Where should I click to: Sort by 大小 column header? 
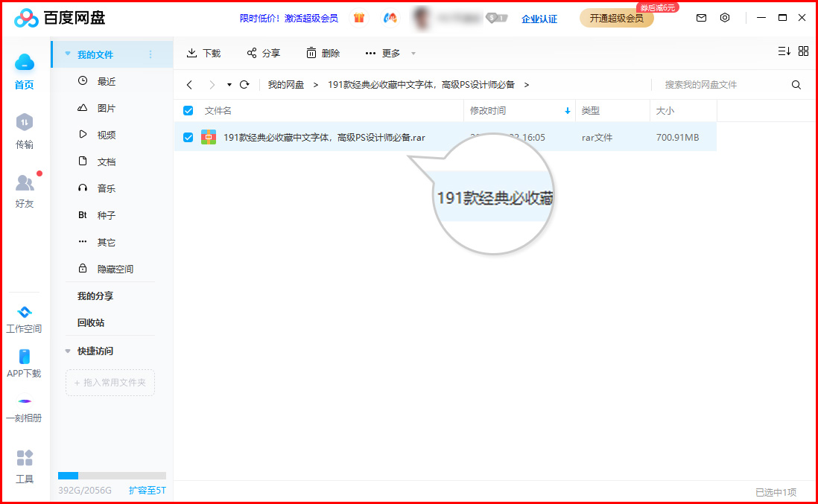(x=665, y=110)
